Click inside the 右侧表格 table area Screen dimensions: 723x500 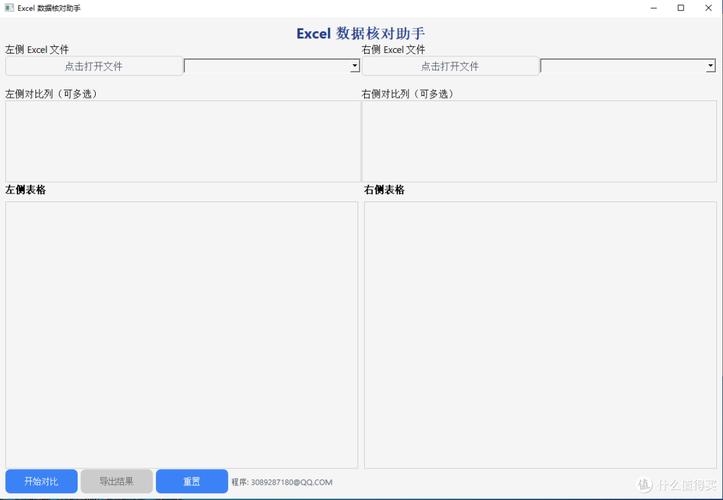pyautogui.click(x=540, y=335)
